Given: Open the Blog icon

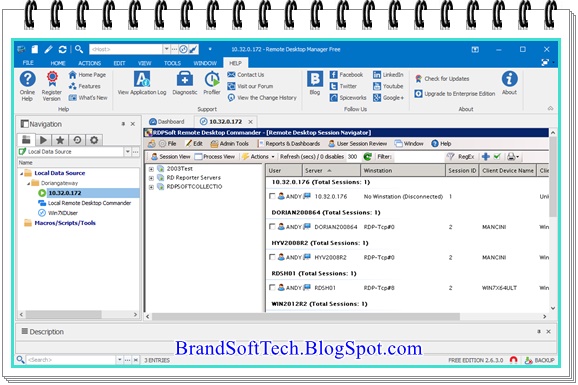Looking at the screenshot, I should tap(315, 83).
